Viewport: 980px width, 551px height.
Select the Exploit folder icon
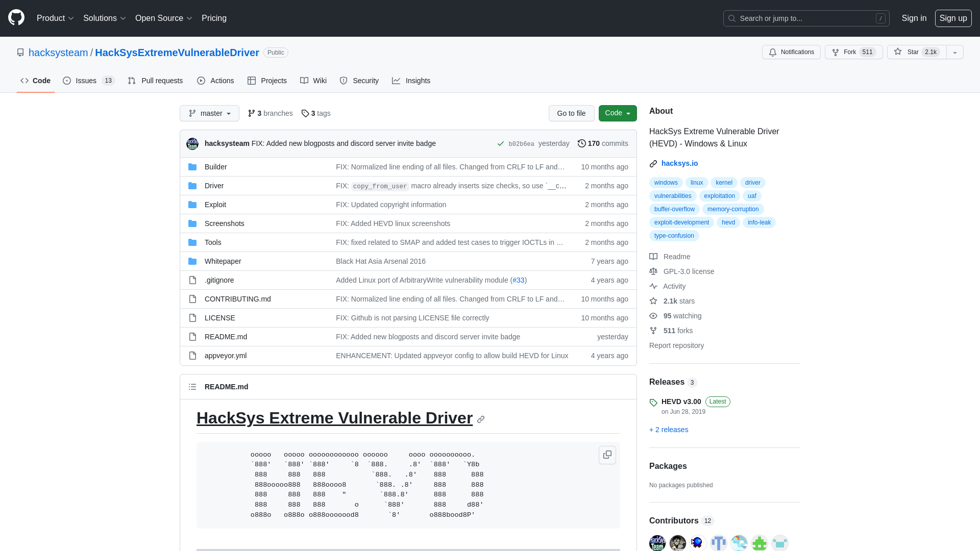[x=192, y=205]
